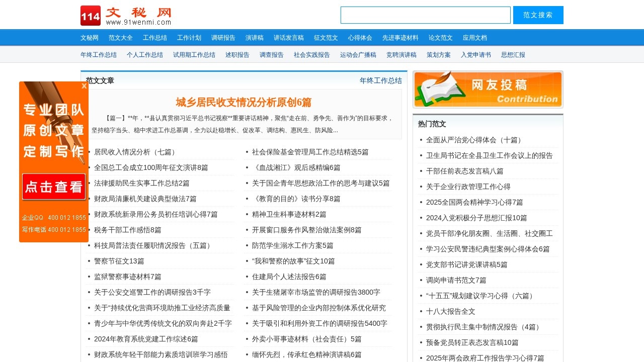Select the 心得体会 menu item
This screenshot has height=362, width=644.
360,37
